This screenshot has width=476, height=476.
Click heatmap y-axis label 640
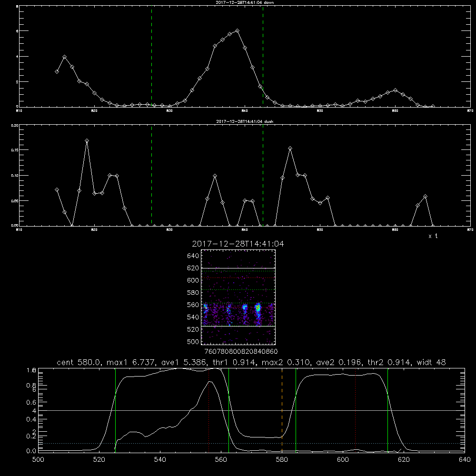pos(193,256)
